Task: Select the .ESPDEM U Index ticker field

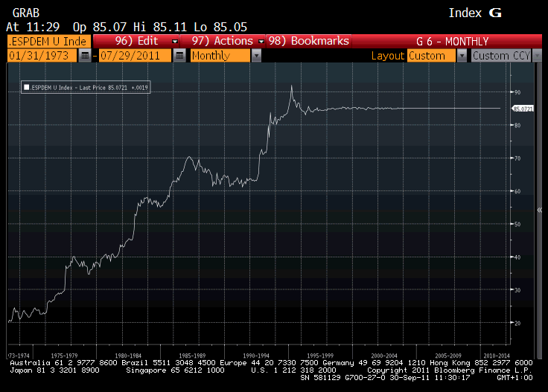Action: (48, 41)
